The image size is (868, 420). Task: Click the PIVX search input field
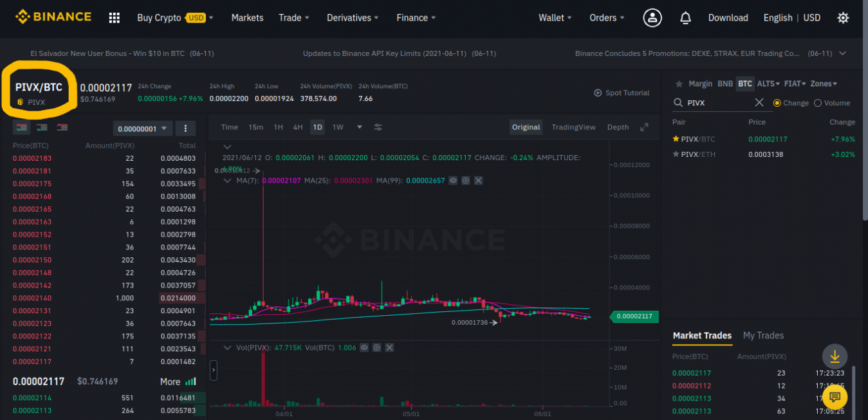click(x=718, y=103)
